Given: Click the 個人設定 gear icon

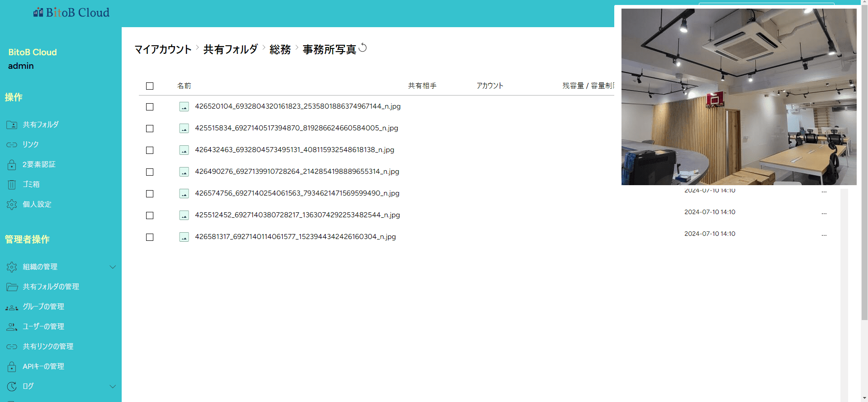Looking at the screenshot, I should click(x=12, y=204).
